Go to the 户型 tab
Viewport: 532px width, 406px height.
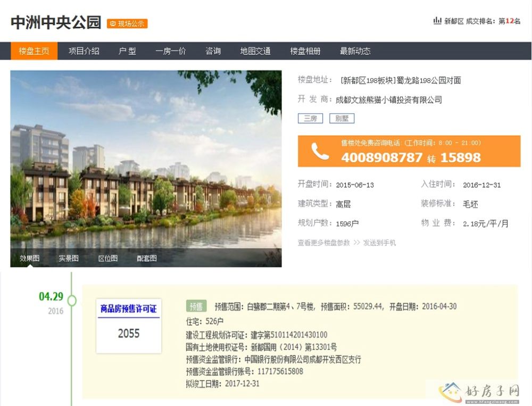pyautogui.click(x=127, y=51)
